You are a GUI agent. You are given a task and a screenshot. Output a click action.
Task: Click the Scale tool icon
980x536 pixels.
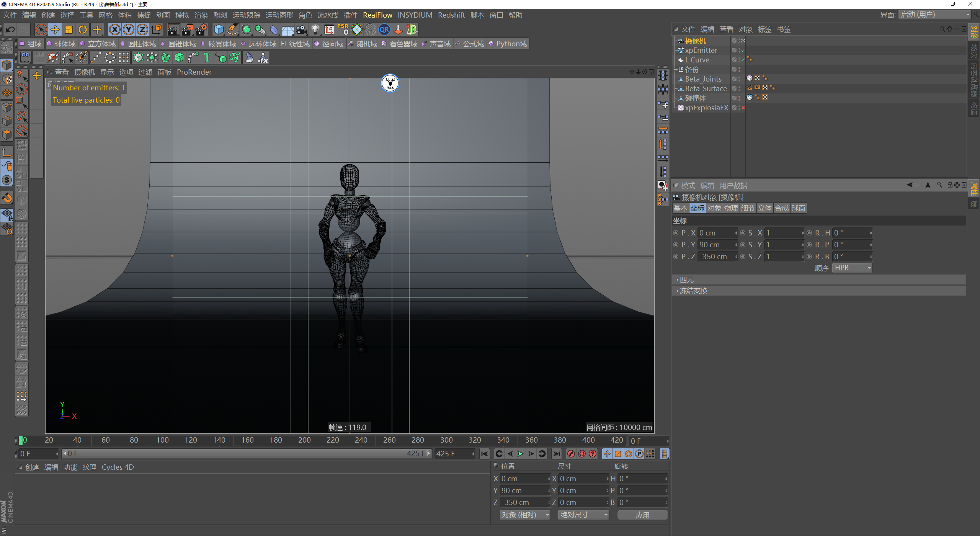(x=69, y=29)
